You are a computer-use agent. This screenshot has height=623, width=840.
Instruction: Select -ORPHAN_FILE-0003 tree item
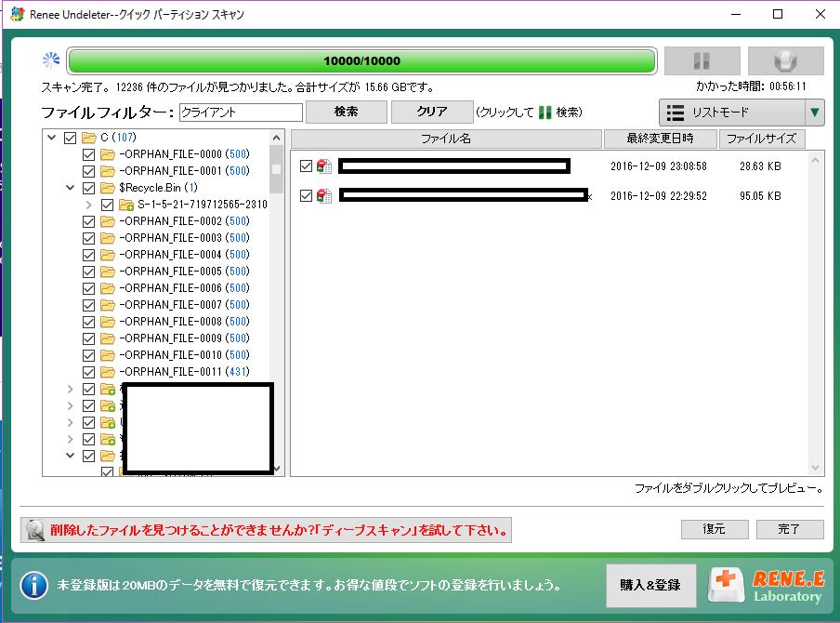[184, 237]
